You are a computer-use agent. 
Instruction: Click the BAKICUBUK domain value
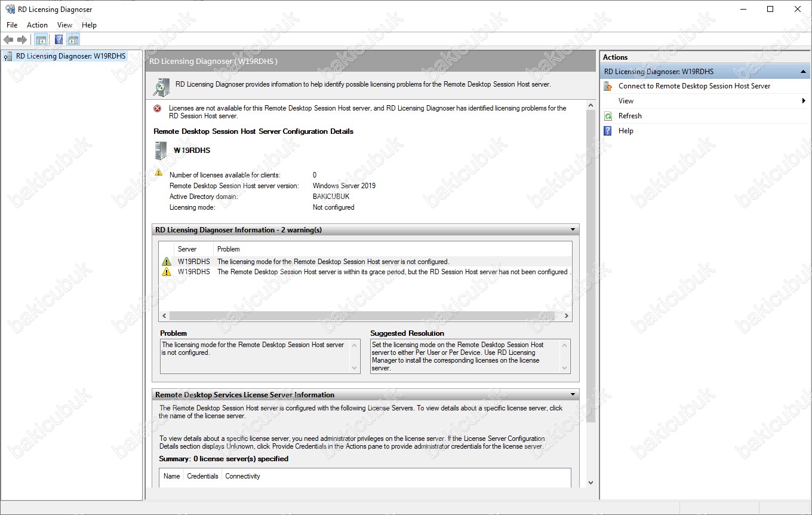click(331, 197)
